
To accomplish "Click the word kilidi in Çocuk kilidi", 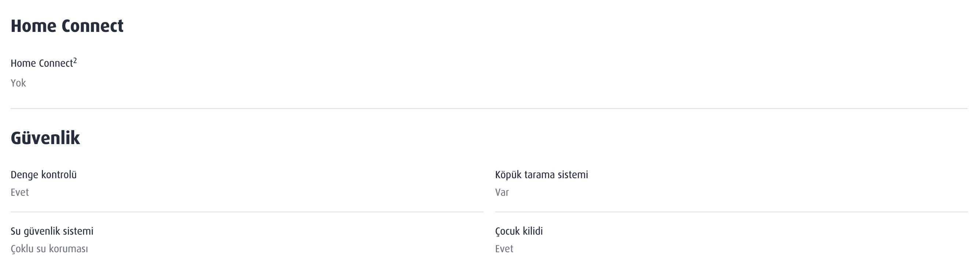I will pyautogui.click(x=533, y=231).
